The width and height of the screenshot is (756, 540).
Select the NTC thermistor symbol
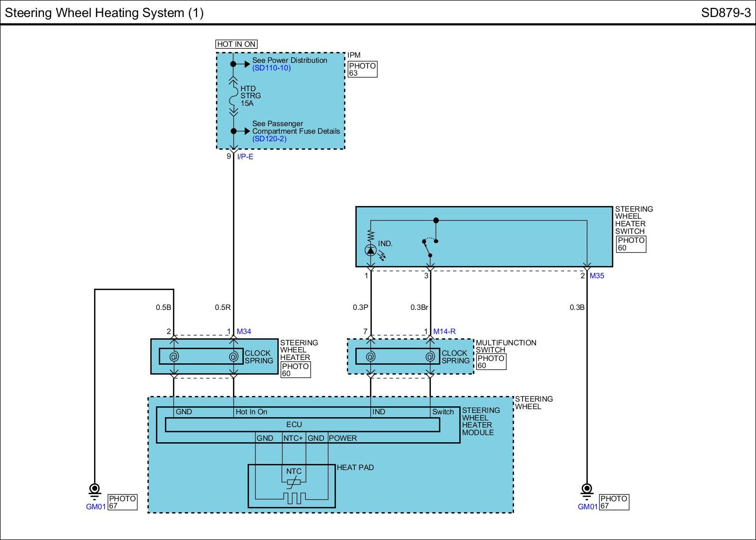pos(293,482)
